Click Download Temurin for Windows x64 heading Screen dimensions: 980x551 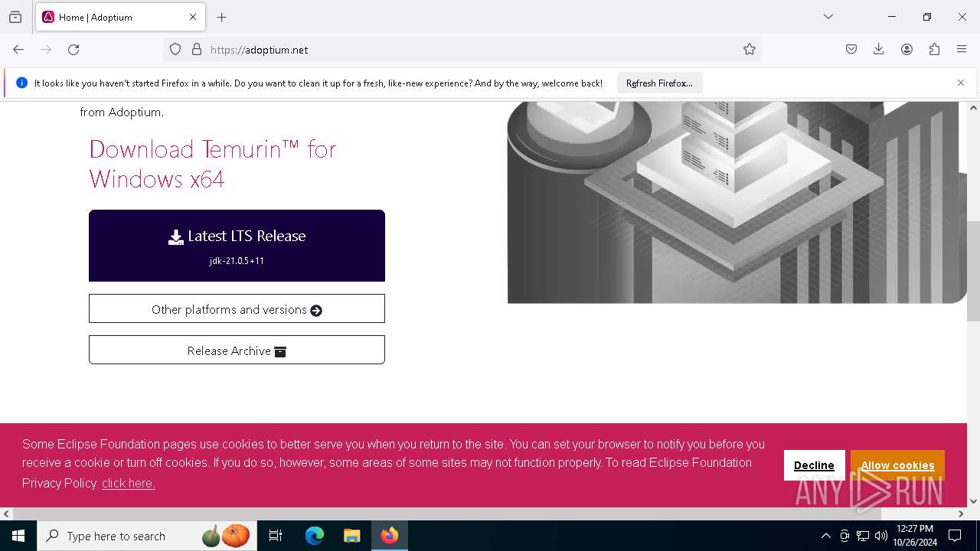[213, 164]
